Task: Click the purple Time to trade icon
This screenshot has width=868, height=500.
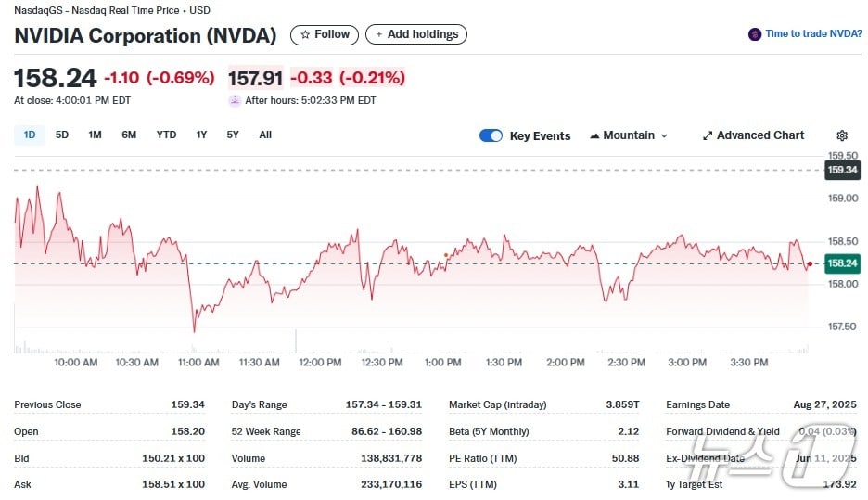Action: click(755, 34)
